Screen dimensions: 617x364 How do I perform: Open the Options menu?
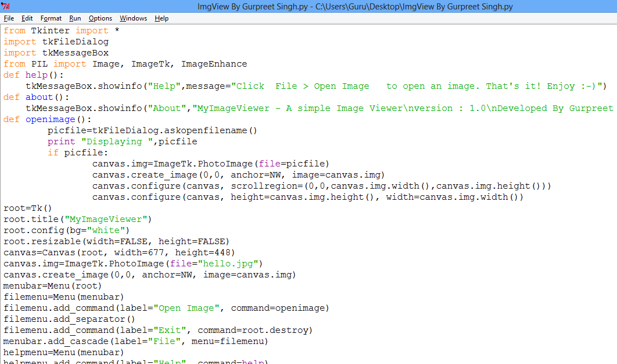tap(100, 18)
